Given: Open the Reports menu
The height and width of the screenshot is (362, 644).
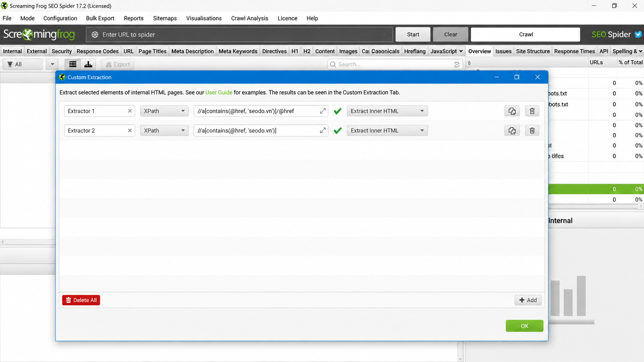Looking at the screenshot, I should 134,18.
